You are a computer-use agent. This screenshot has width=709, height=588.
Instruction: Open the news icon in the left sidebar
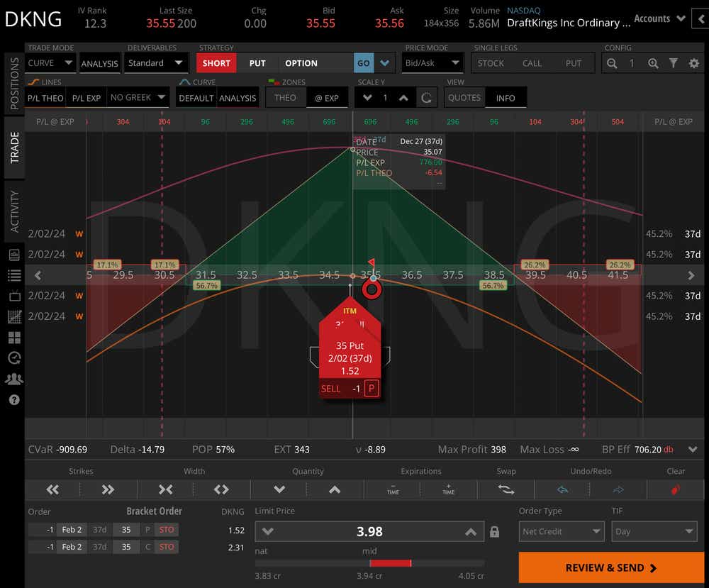(x=14, y=255)
